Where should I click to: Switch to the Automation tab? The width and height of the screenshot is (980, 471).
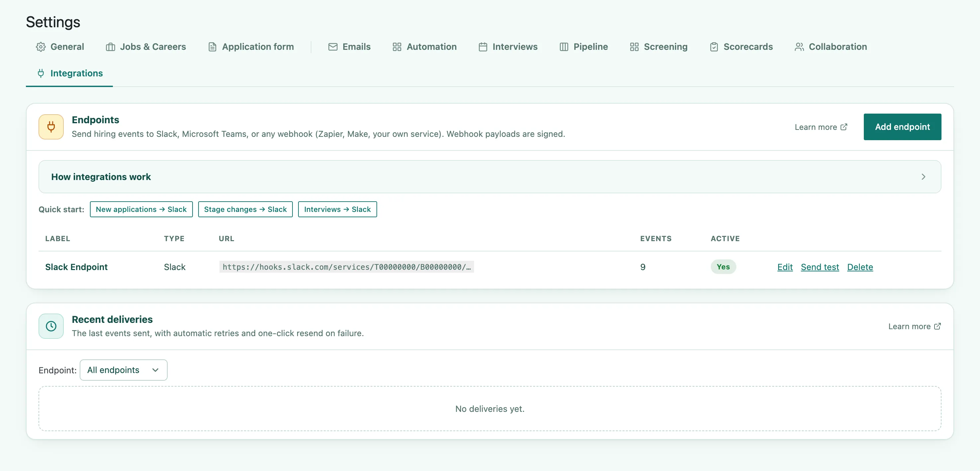(x=425, y=47)
